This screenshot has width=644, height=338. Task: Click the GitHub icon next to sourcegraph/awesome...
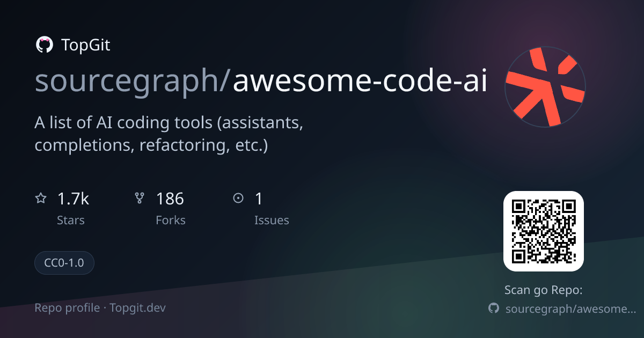pos(494,308)
